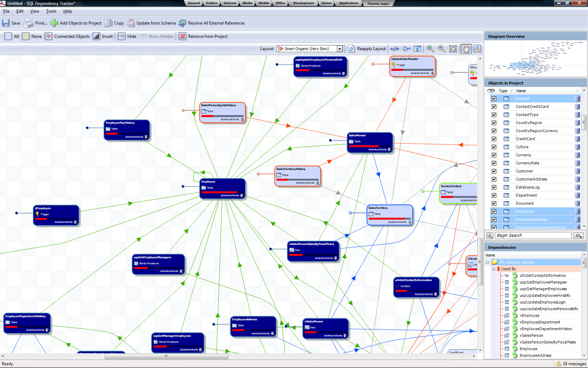Viewport: 588px width, 368px height.
Task: Uncheck the Contact object checkbox
Action: point(494,98)
